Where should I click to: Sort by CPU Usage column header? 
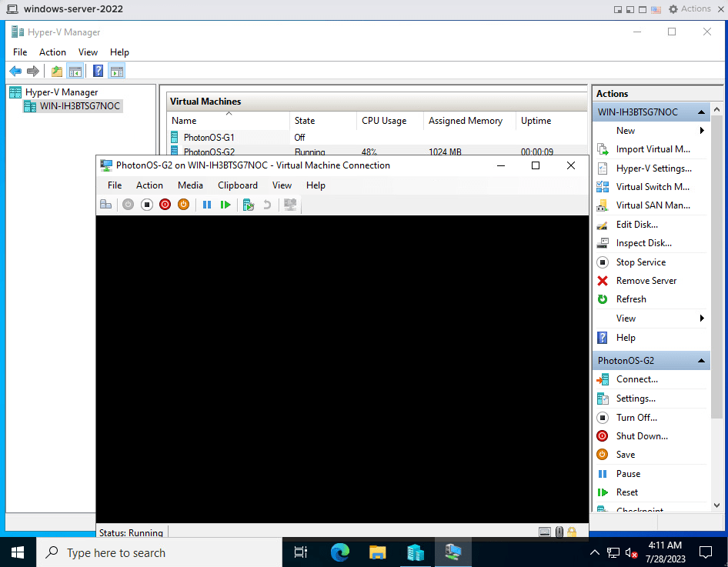[390, 121]
